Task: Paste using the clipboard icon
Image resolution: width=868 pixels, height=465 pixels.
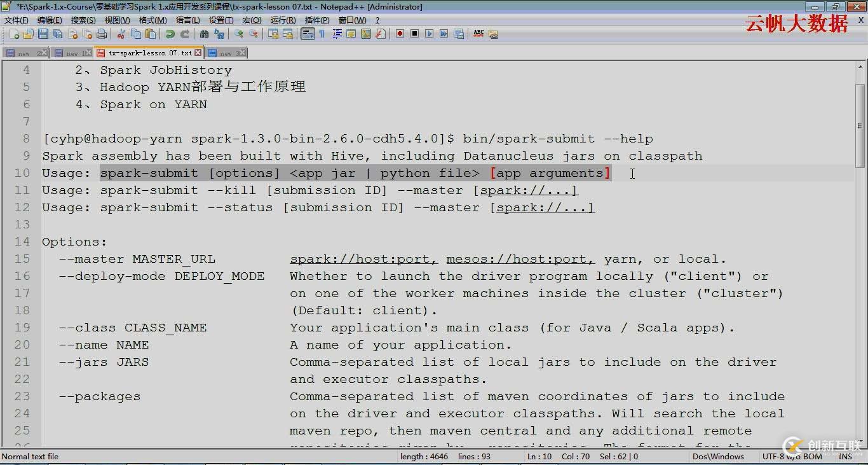Action: 150,34
